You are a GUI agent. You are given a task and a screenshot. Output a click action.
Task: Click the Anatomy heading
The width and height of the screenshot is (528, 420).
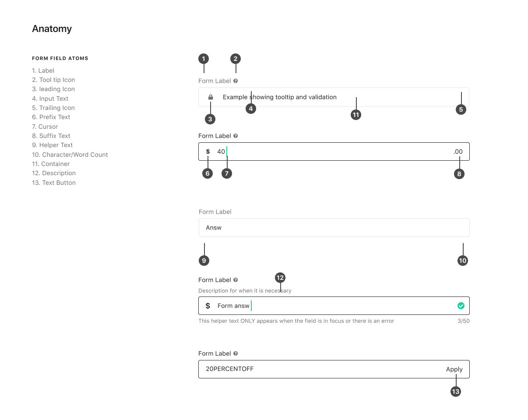(x=52, y=29)
